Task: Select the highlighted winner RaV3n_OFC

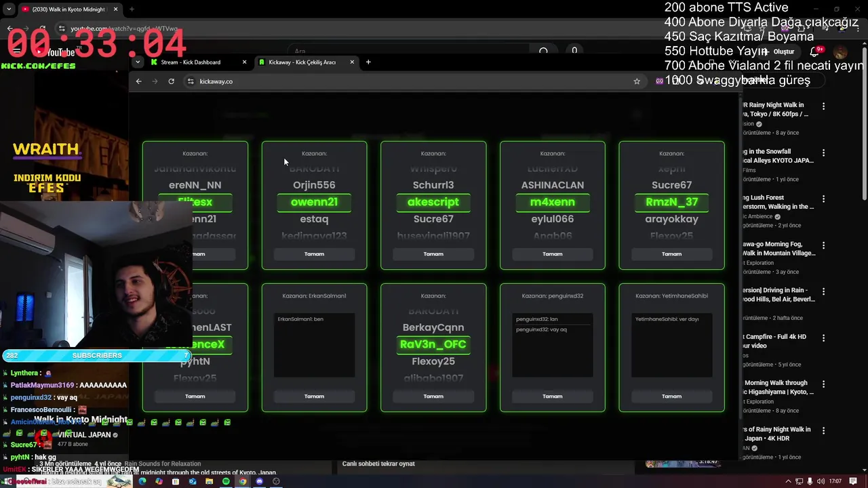Action: pos(433,344)
